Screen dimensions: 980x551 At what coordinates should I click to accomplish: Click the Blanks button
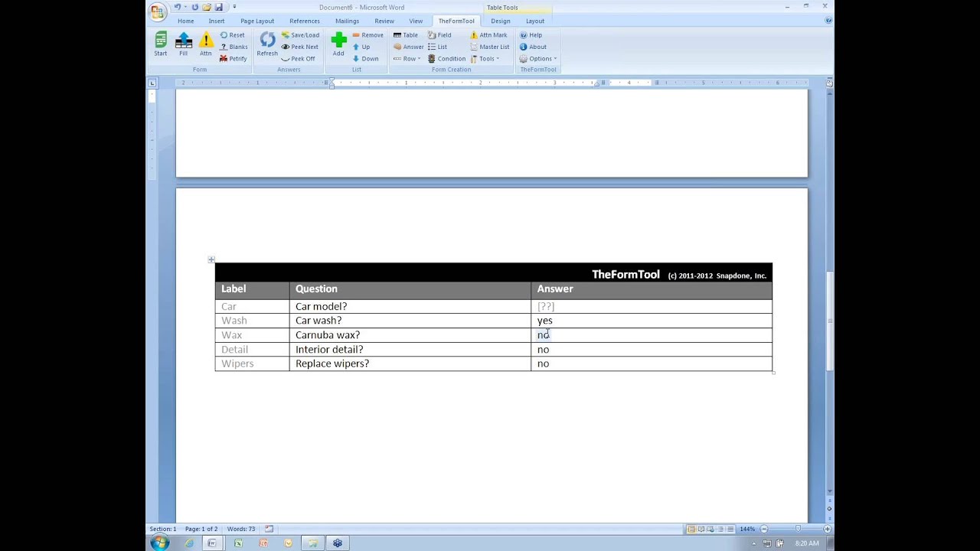click(x=234, y=47)
